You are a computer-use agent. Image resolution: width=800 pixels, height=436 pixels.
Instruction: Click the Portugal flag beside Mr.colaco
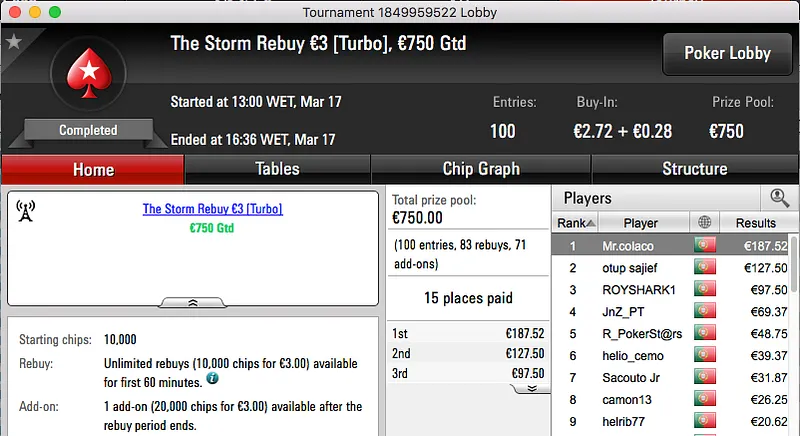coord(706,246)
